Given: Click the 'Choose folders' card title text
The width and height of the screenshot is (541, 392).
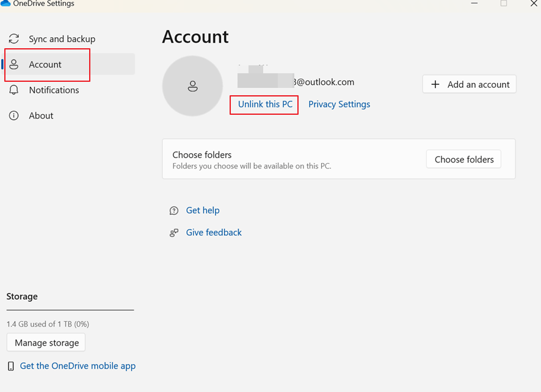Looking at the screenshot, I should 202,155.
